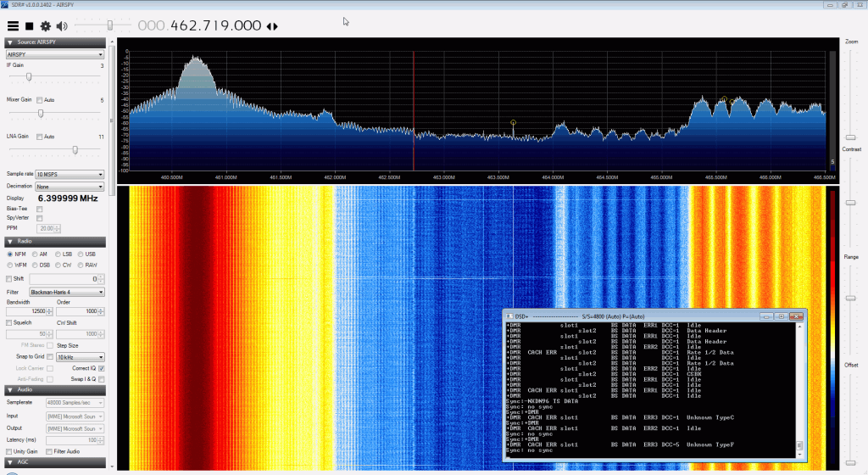
Task: Enable Mixer Gain Auto checkbox
Action: click(x=39, y=100)
